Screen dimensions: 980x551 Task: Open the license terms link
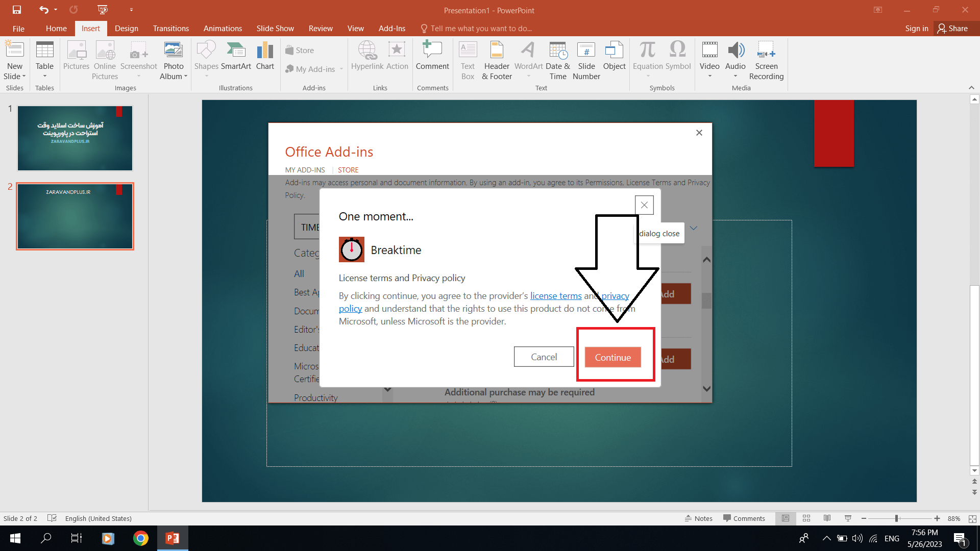pos(556,296)
